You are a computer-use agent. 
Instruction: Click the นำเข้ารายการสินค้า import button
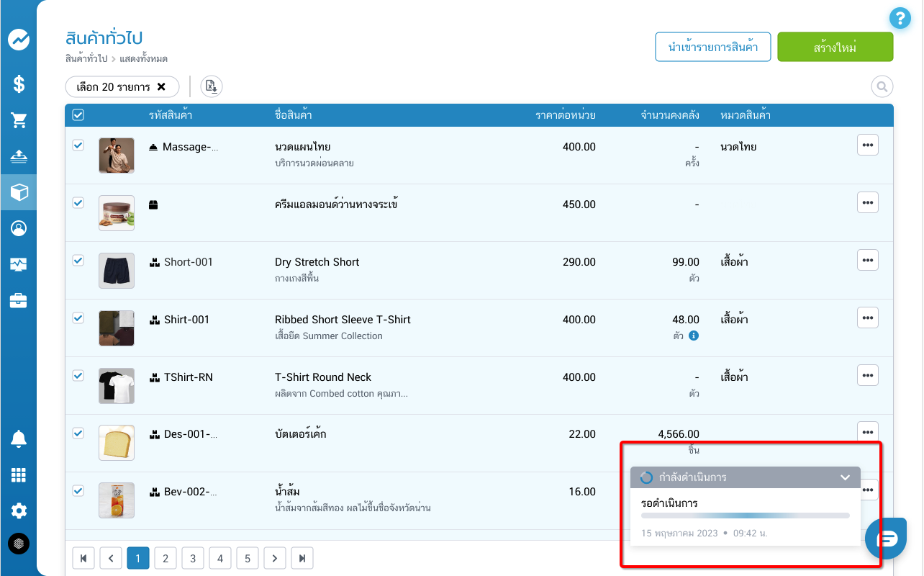click(712, 48)
